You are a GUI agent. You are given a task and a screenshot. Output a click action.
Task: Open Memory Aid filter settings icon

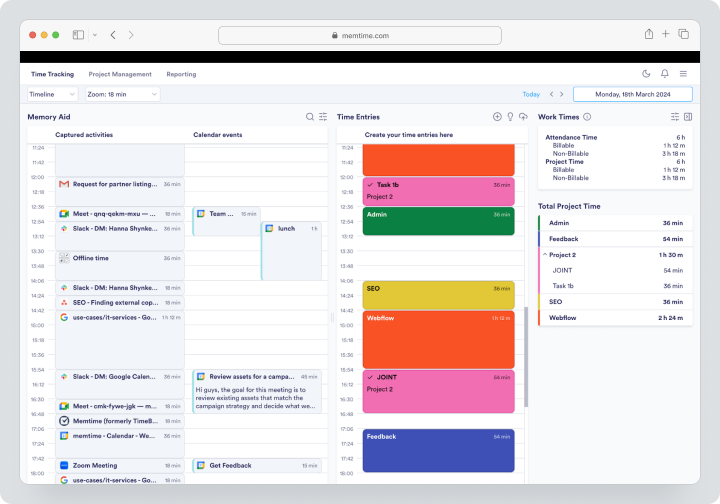click(323, 117)
